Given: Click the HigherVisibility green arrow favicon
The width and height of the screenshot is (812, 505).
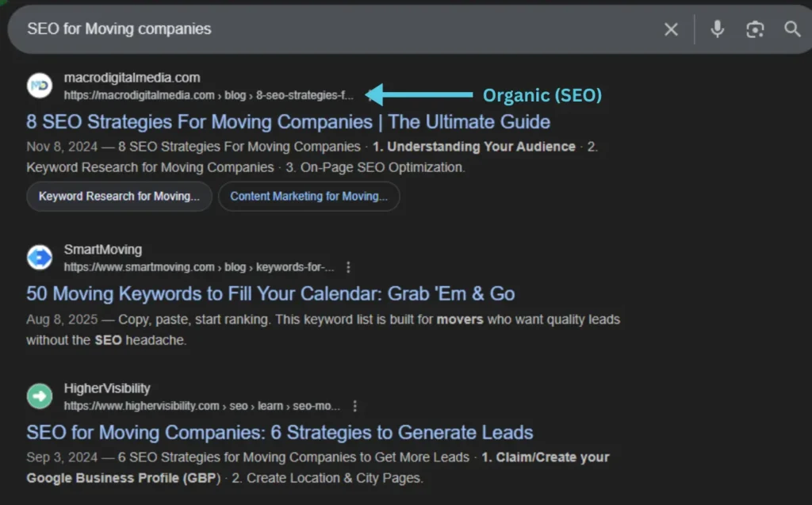Looking at the screenshot, I should point(40,396).
